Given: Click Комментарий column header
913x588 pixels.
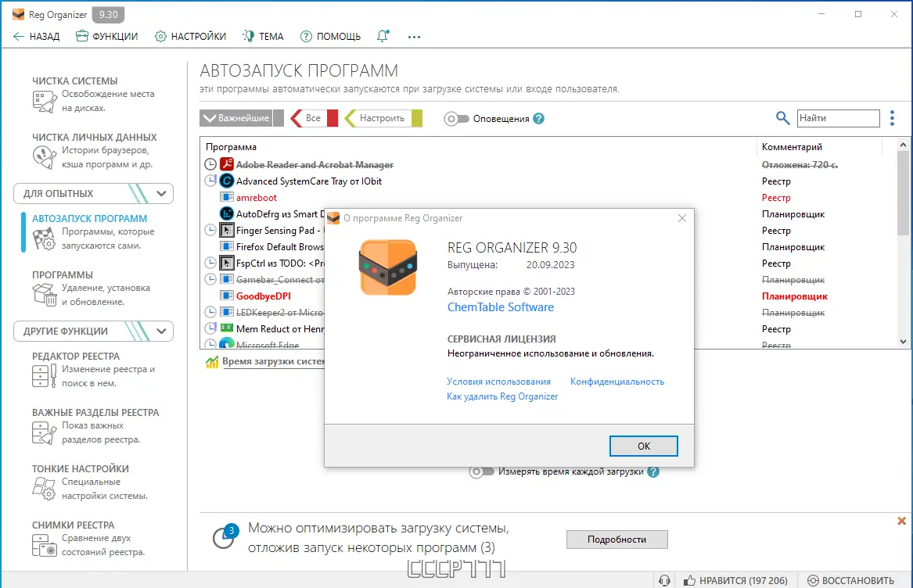Looking at the screenshot, I should (x=792, y=147).
